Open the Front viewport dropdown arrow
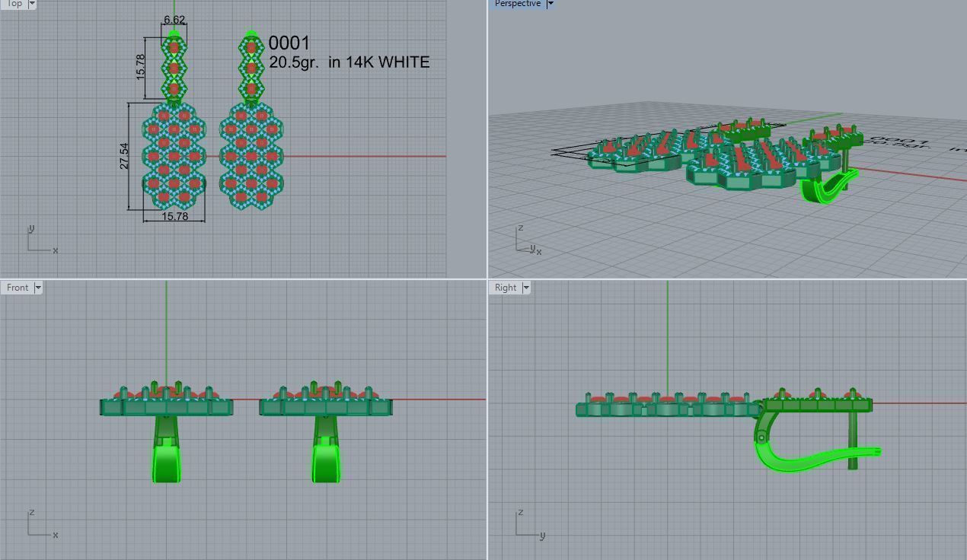 (x=38, y=288)
